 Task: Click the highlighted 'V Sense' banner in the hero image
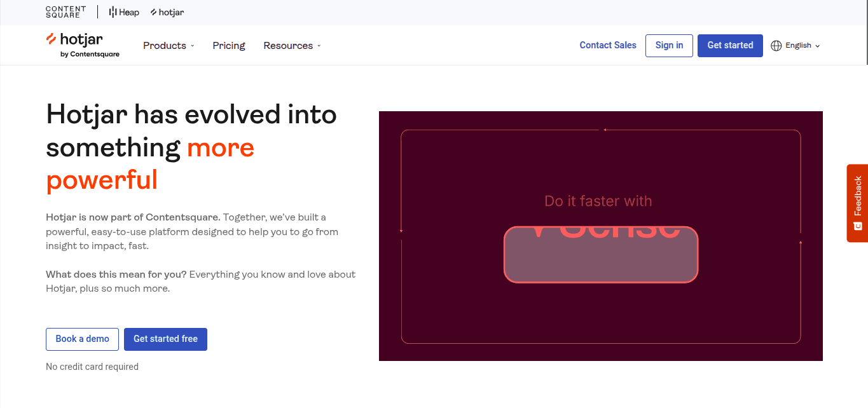tap(600, 254)
